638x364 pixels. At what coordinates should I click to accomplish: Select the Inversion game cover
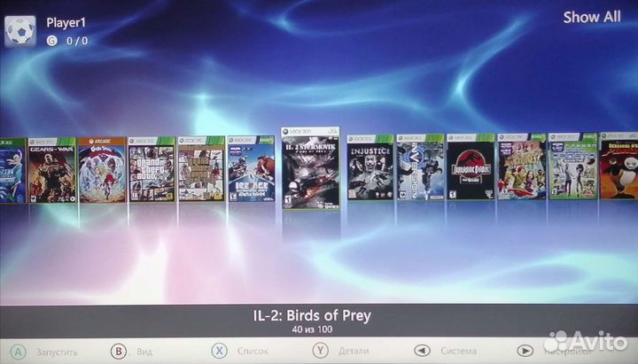(420, 167)
